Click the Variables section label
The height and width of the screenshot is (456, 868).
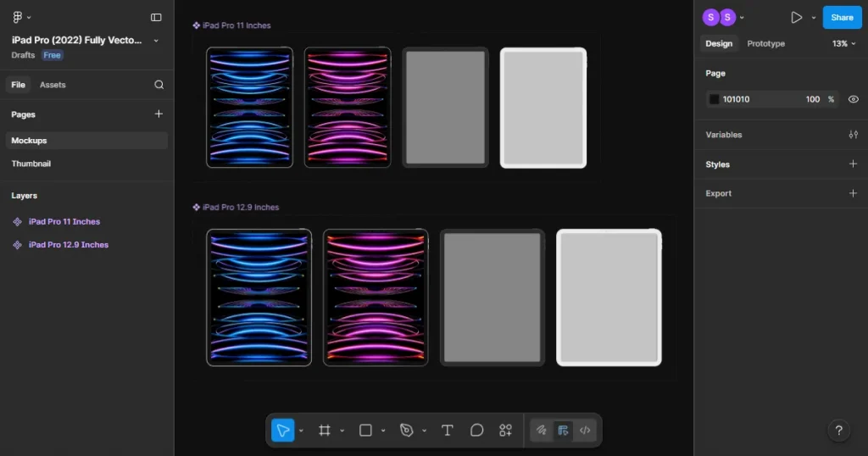tap(724, 135)
